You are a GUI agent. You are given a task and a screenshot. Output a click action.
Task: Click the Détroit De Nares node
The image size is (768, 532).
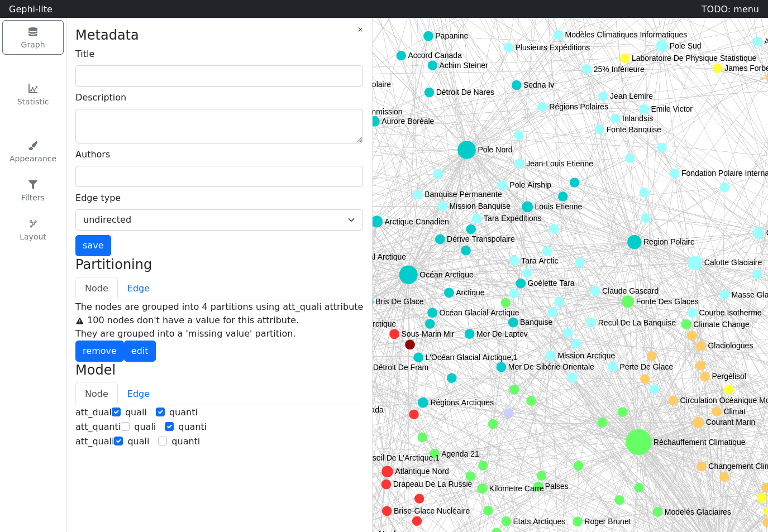tap(429, 92)
